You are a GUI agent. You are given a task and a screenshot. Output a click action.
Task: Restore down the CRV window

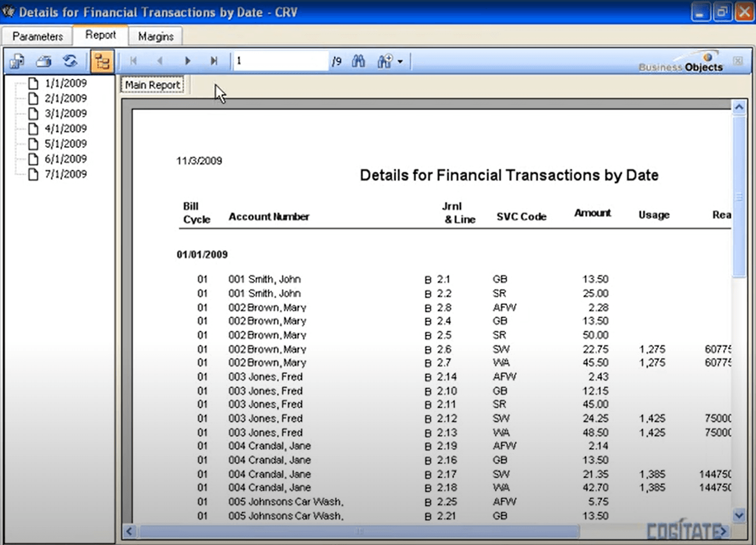tap(722, 12)
